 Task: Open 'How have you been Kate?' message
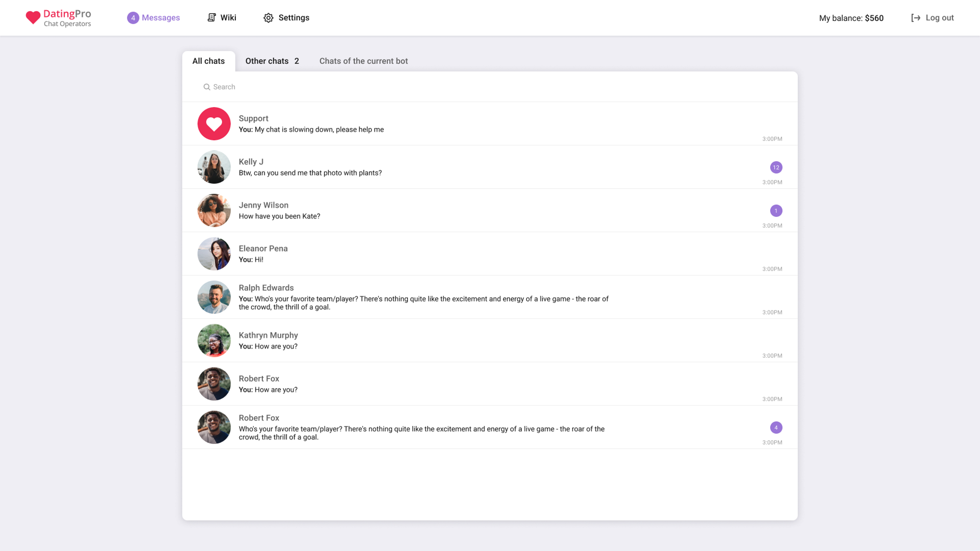tap(279, 216)
